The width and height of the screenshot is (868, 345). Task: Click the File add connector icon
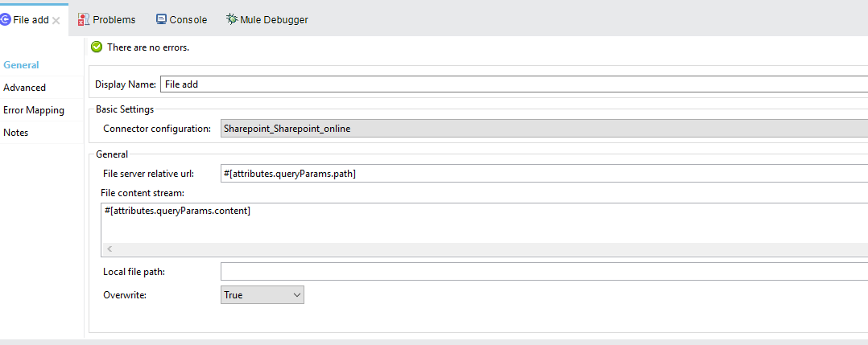click(6, 20)
